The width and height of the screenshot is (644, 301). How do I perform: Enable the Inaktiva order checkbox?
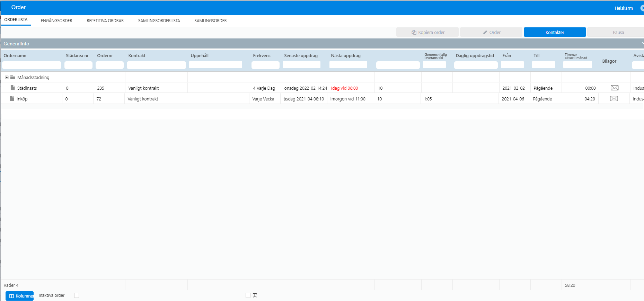[77, 295]
